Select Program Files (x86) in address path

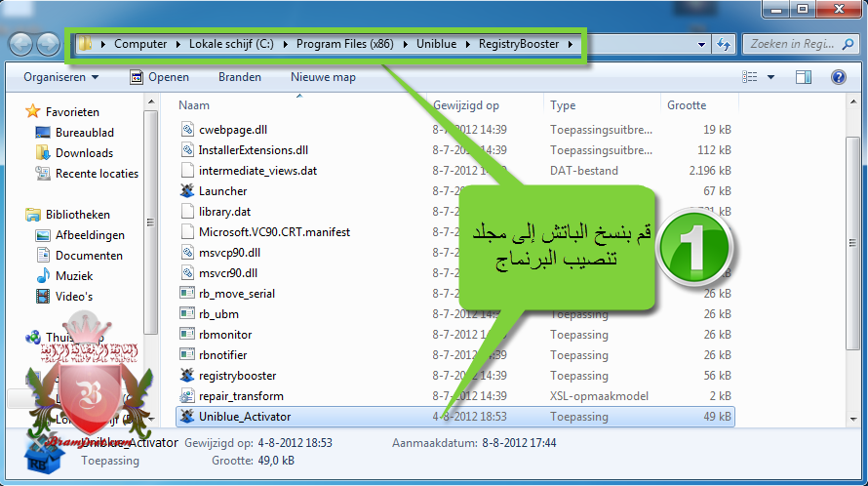[x=345, y=44]
